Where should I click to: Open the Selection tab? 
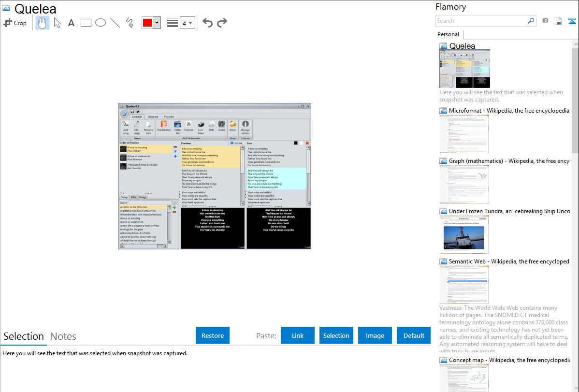tap(24, 336)
